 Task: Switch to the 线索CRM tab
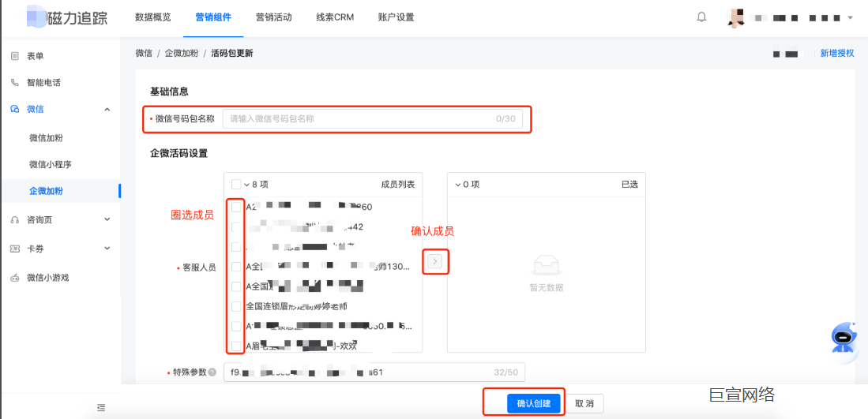click(335, 17)
